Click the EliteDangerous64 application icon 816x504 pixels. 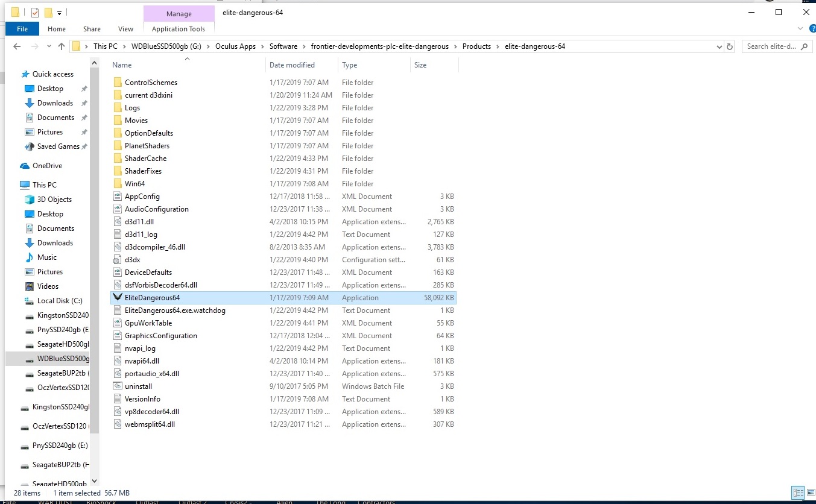click(118, 297)
